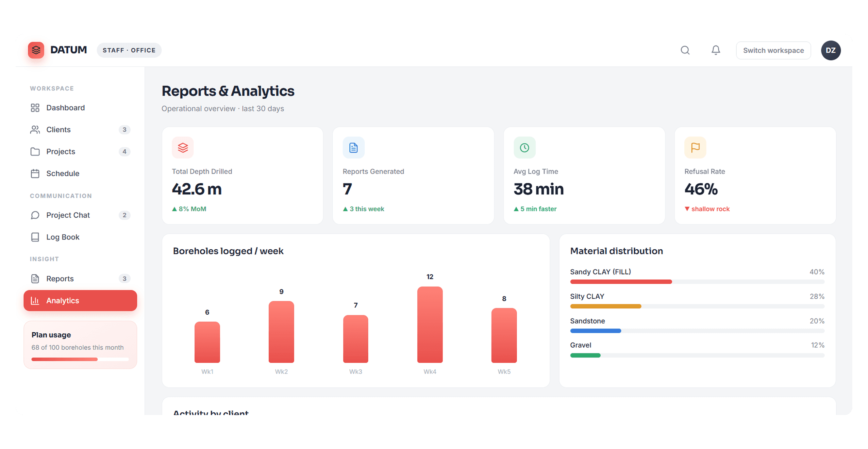868x449 pixels.
Task: Click the Gravel green bar
Action: coord(585,355)
